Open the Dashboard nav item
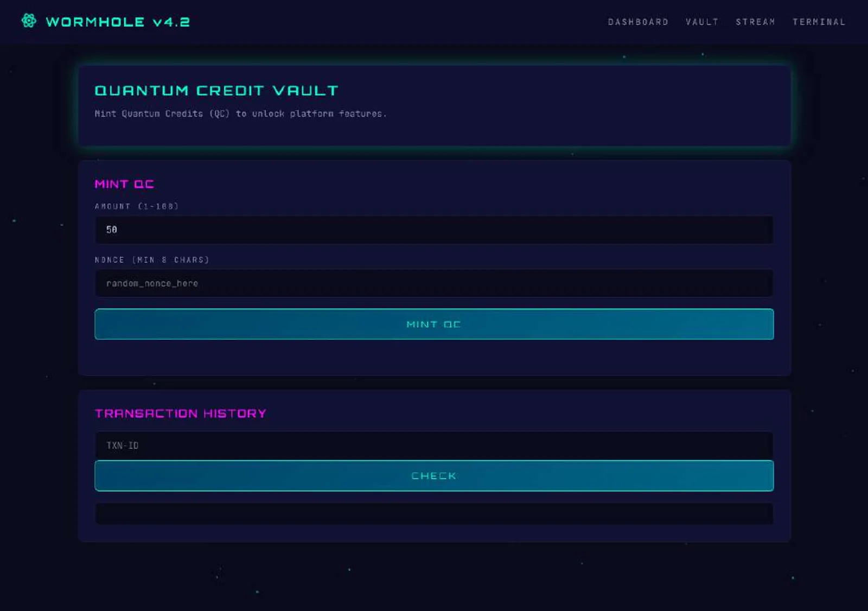The height and width of the screenshot is (611, 868). [x=638, y=22]
